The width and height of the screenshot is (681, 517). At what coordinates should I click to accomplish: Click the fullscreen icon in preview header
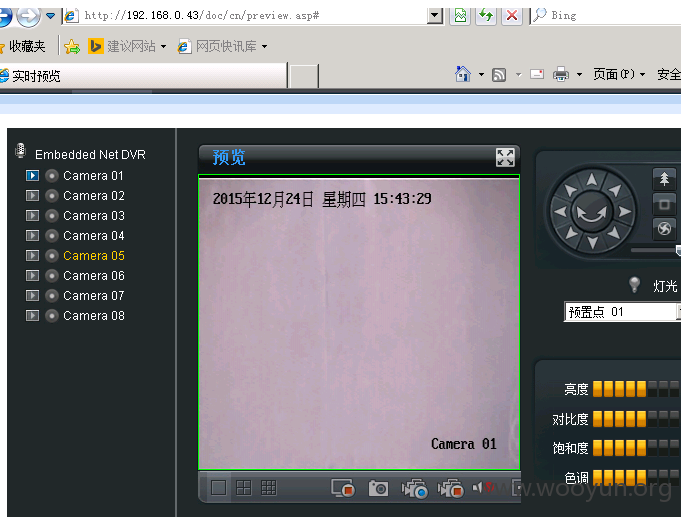505,157
